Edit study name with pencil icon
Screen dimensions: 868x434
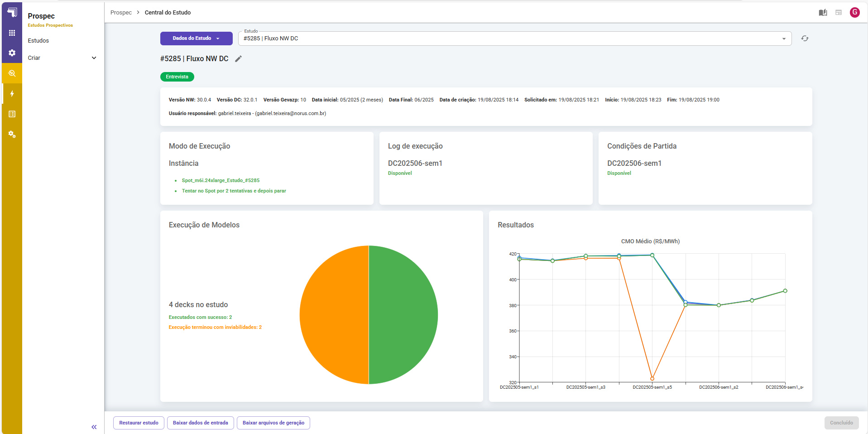(238, 59)
